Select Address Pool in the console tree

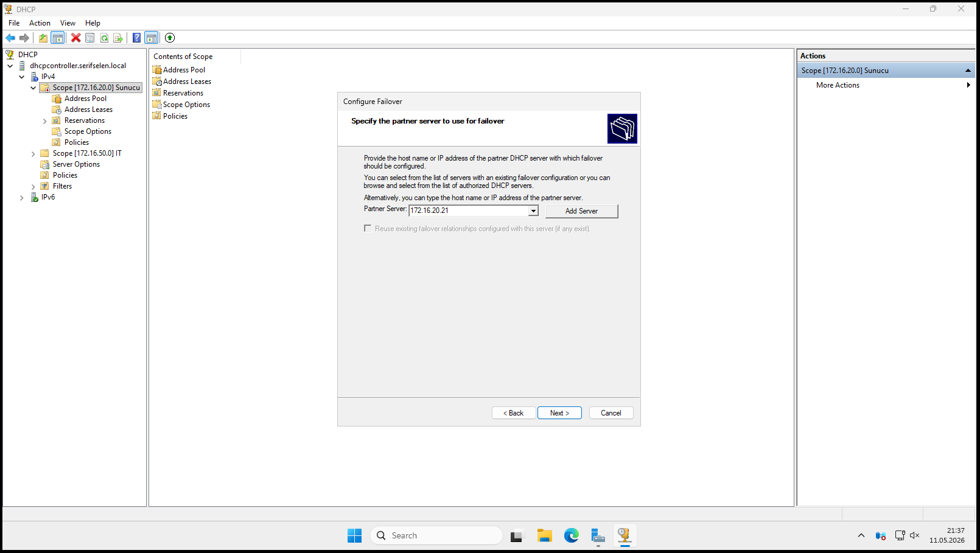point(85,99)
